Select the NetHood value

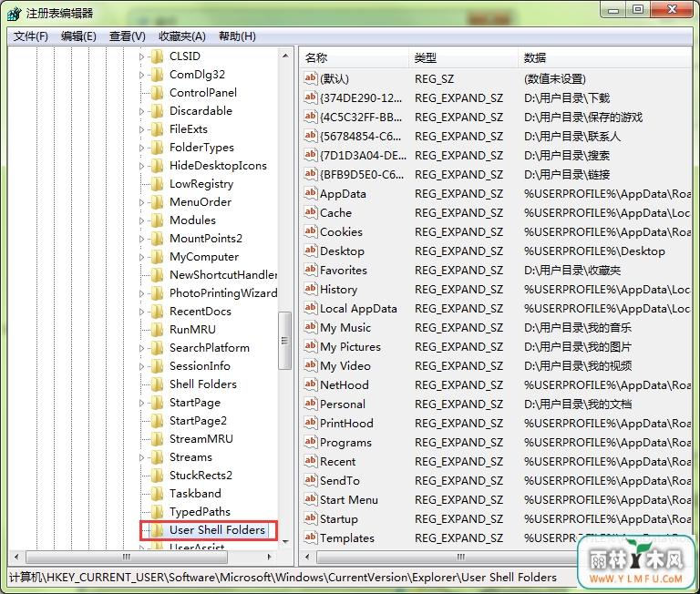click(345, 384)
